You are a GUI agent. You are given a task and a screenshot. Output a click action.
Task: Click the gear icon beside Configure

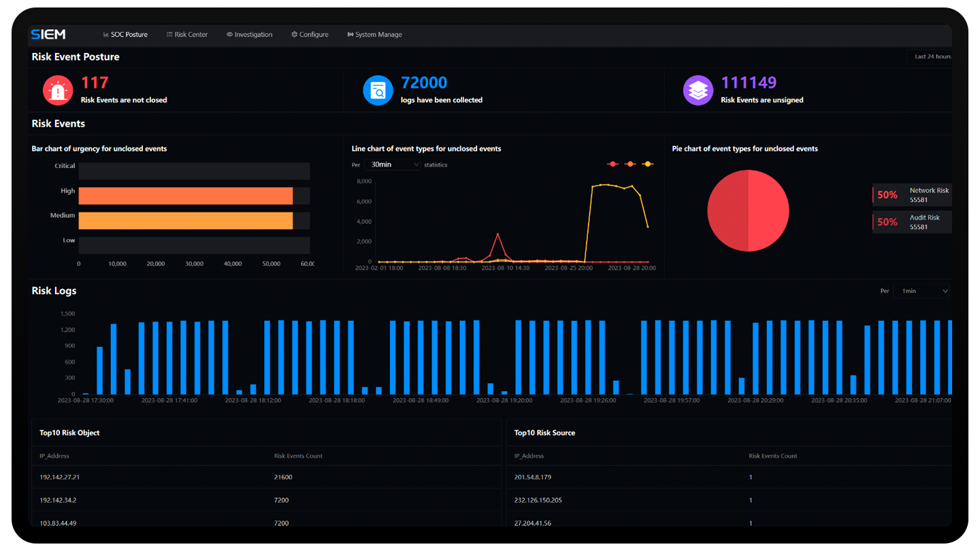295,35
